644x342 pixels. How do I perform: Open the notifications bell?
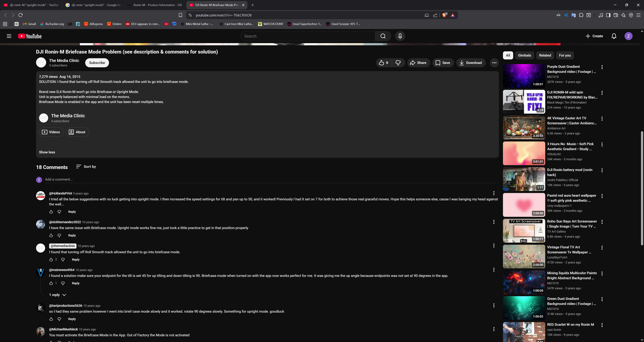coord(614,36)
